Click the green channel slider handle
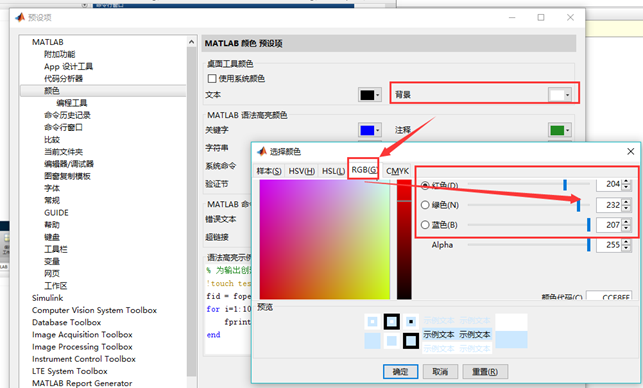Screen dimensions: 643x388 tap(579, 205)
